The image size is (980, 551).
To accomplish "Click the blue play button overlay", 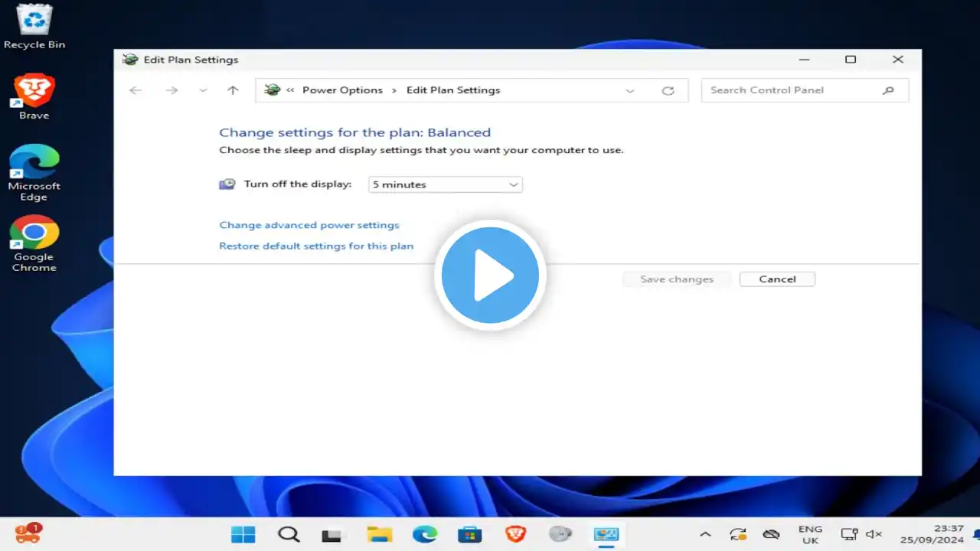I will point(490,275).
